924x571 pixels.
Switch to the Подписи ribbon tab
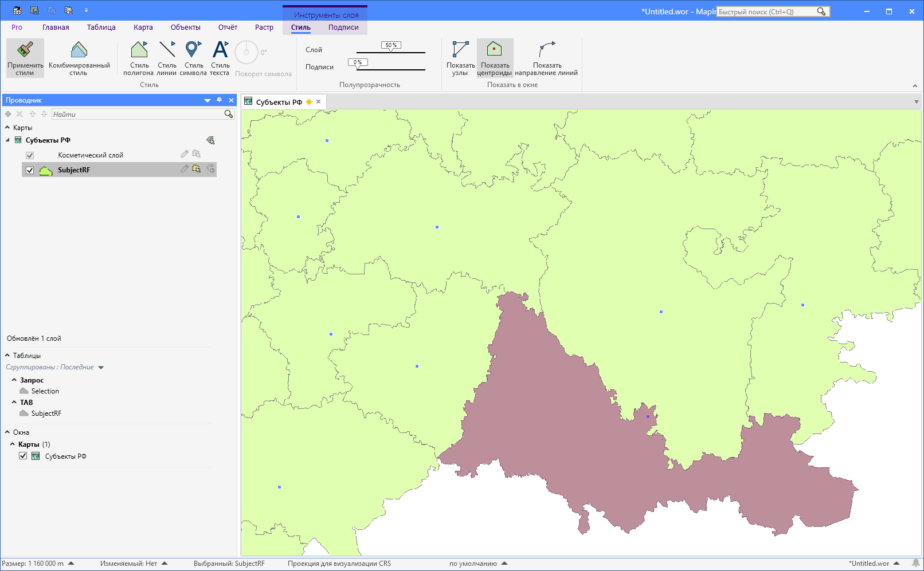[x=343, y=27]
